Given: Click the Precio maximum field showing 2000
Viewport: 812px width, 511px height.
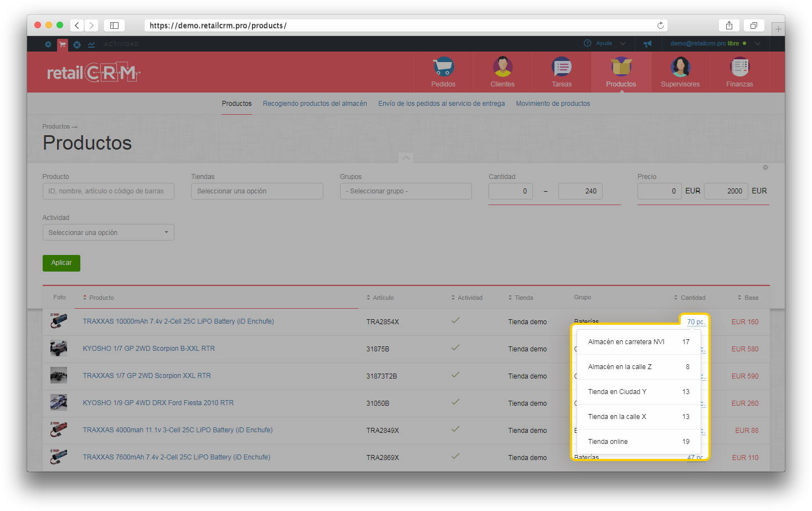Looking at the screenshot, I should pos(726,191).
